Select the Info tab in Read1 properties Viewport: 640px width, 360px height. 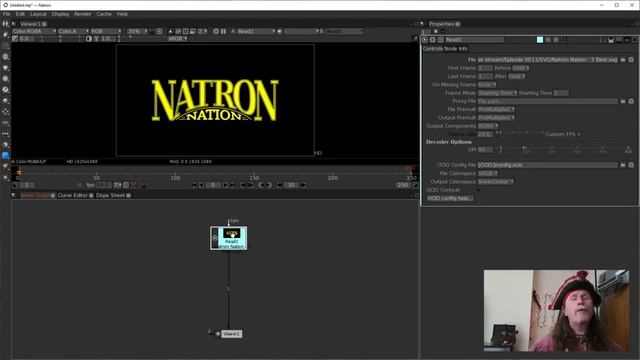click(x=463, y=49)
